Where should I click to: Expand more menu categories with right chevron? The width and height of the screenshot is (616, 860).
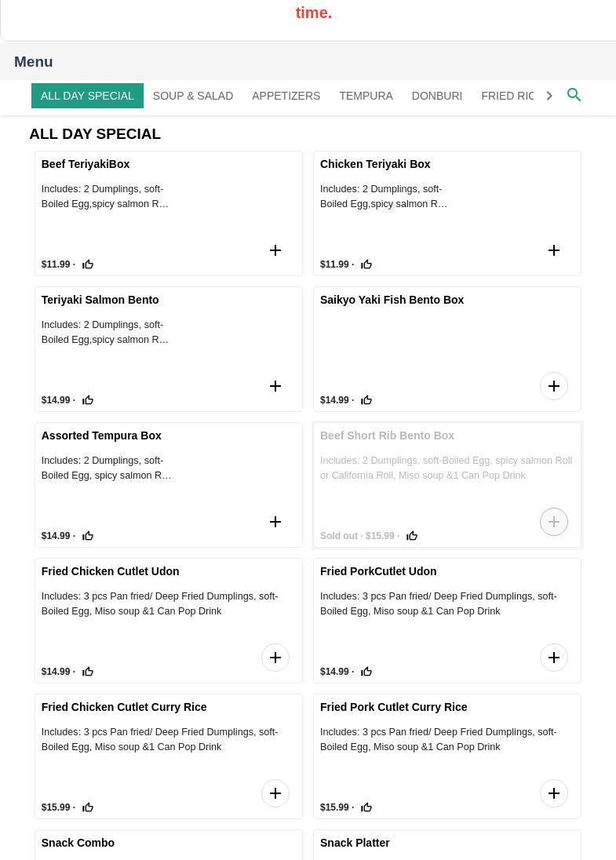549,96
